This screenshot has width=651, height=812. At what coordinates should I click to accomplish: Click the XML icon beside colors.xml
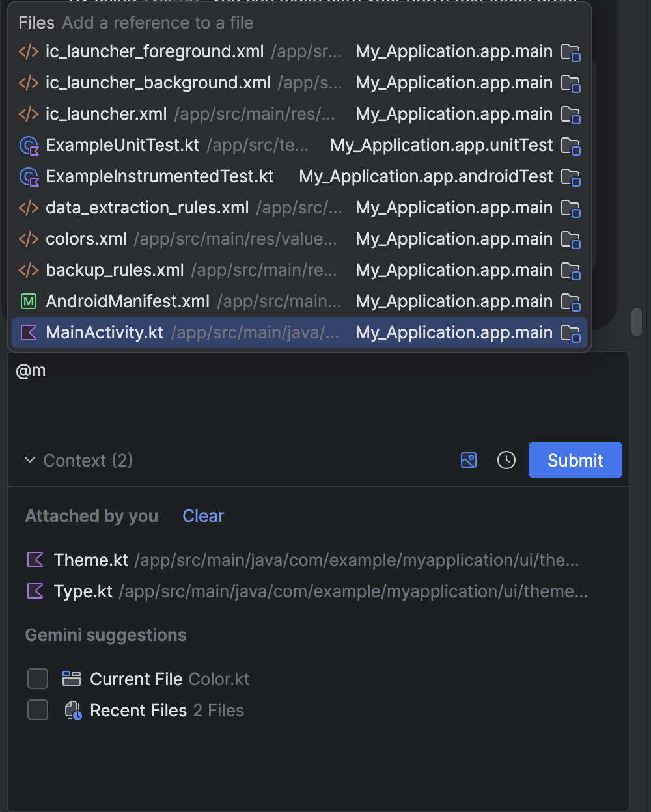[29, 239]
